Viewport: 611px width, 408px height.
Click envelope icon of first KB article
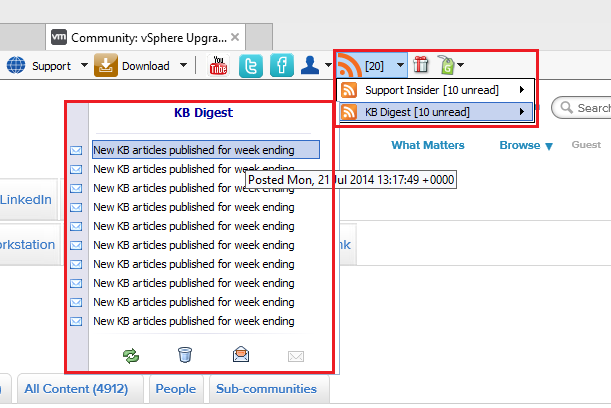[76, 150]
